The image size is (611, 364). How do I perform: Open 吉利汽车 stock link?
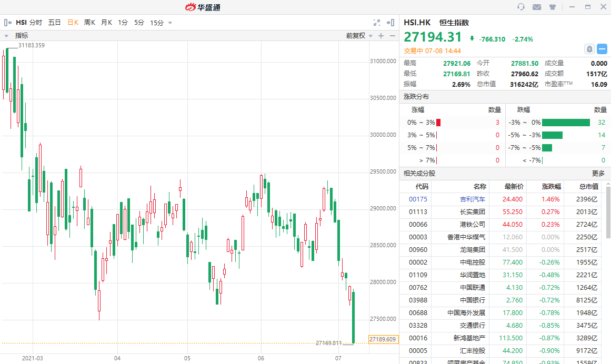(x=472, y=199)
